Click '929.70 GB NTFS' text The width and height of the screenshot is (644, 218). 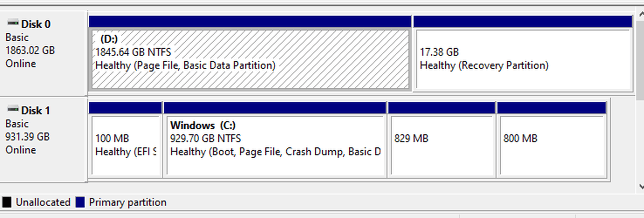tap(205, 139)
